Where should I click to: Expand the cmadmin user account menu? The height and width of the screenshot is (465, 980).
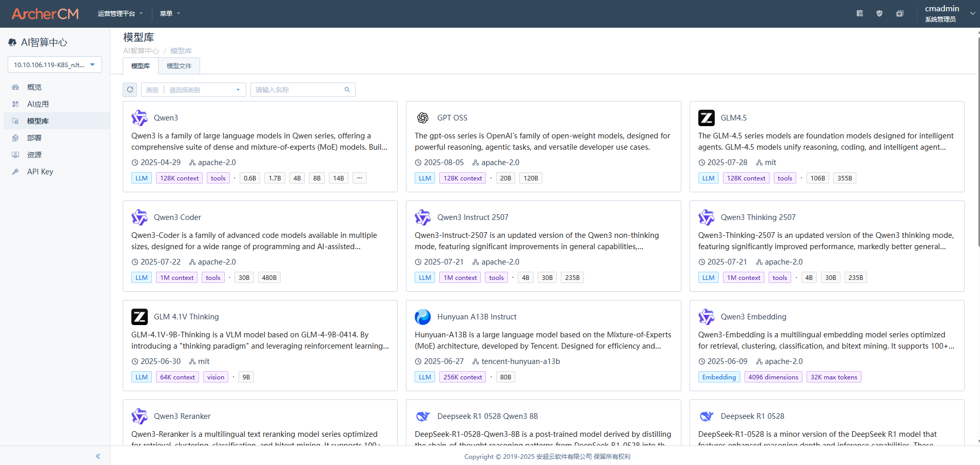tap(948, 13)
